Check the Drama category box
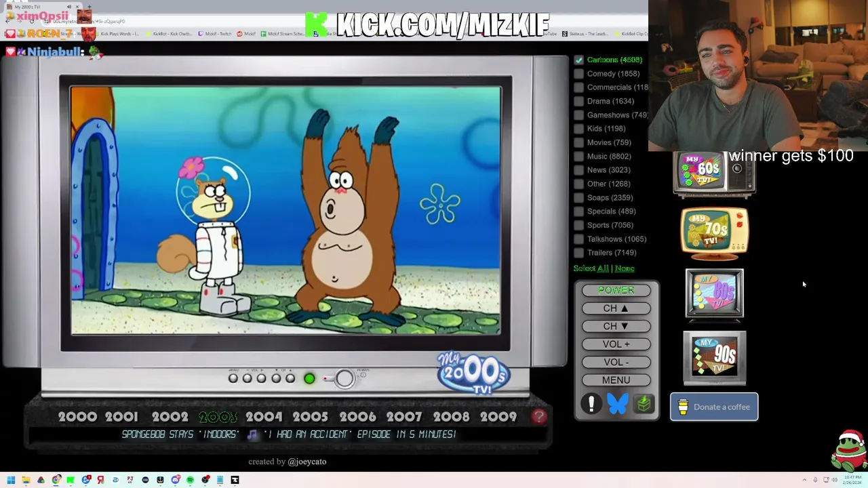 [578, 101]
